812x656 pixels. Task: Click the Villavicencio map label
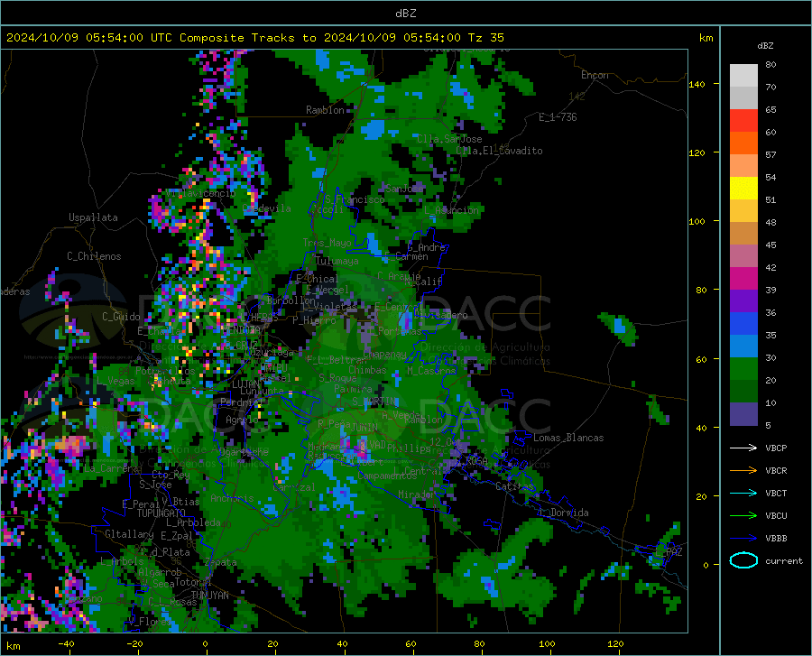pyautogui.click(x=200, y=193)
